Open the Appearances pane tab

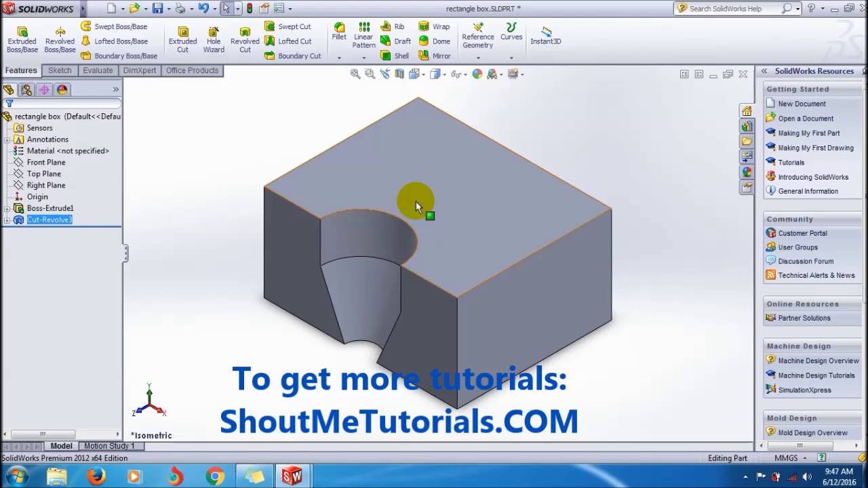click(747, 172)
